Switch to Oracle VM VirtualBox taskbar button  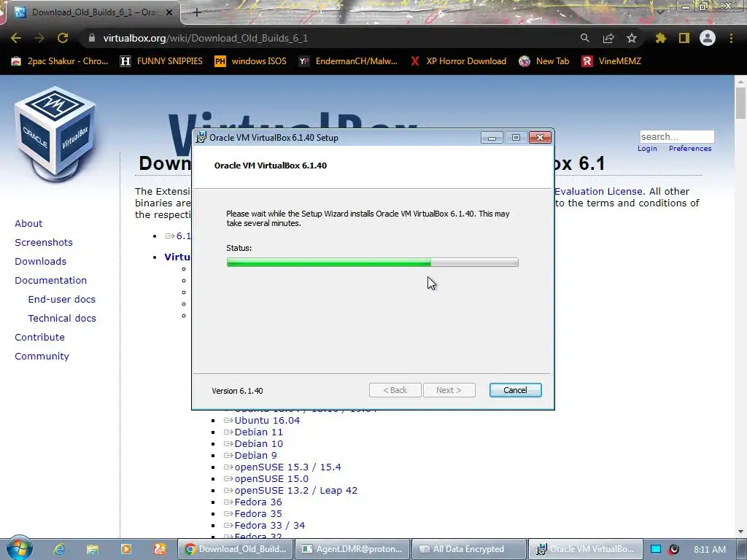pos(586,549)
